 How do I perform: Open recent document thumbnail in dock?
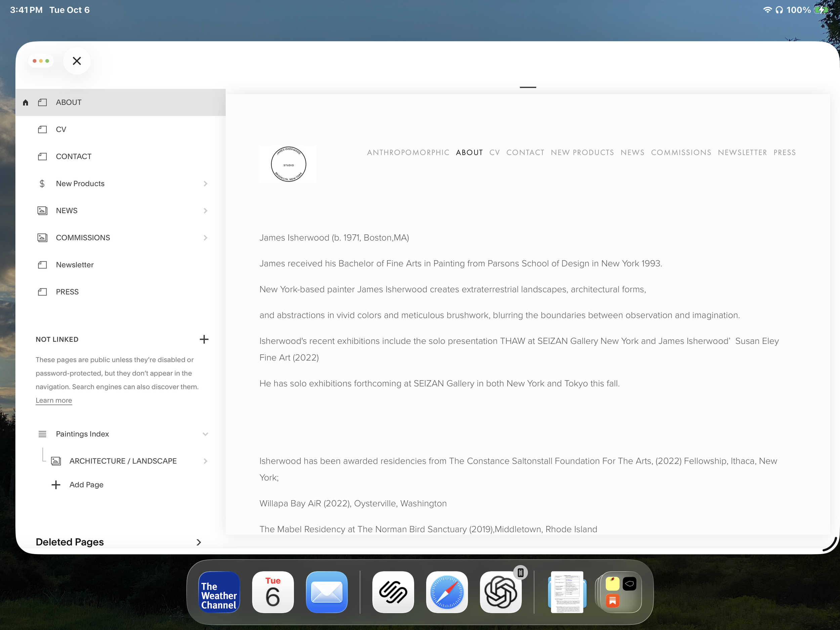pyautogui.click(x=567, y=592)
